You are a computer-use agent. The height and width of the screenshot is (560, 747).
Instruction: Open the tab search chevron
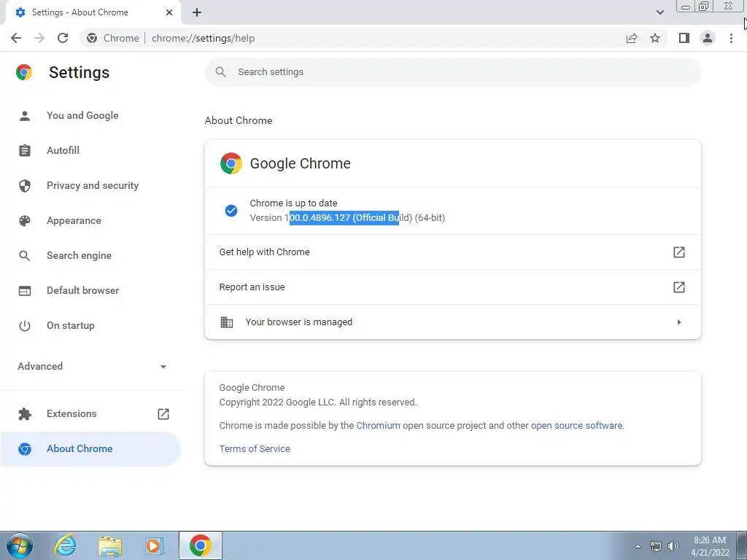click(x=659, y=12)
